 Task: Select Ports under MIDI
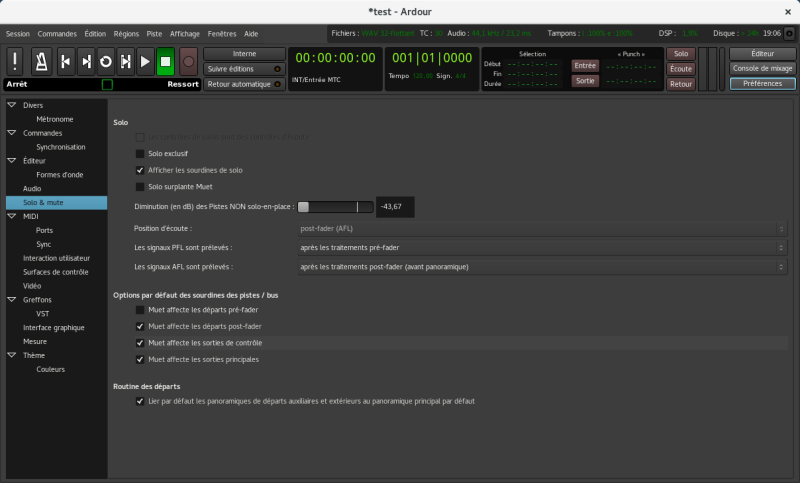tap(44, 230)
